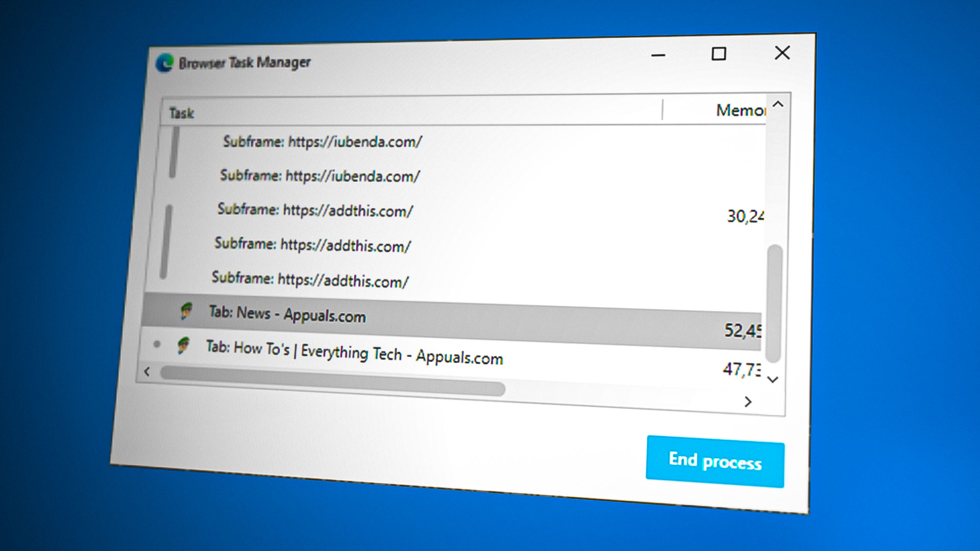This screenshot has width=980, height=551.
Task: Select the second addthis.com subframe row
Action: pyautogui.click(x=313, y=245)
